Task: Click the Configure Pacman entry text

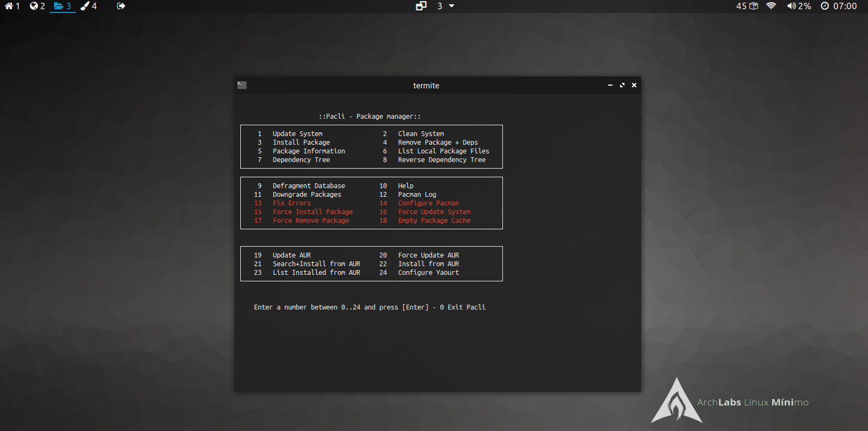Action: pyautogui.click(x=428, y=203)
